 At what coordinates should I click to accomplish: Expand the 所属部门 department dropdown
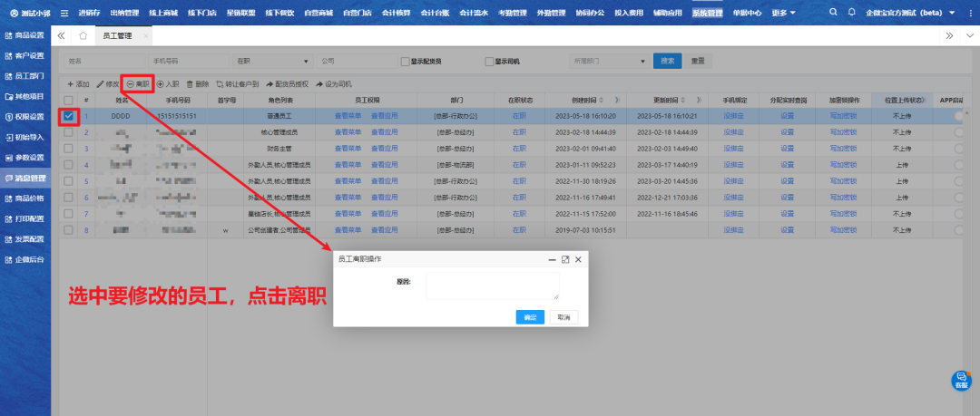(x=607, y=61)
